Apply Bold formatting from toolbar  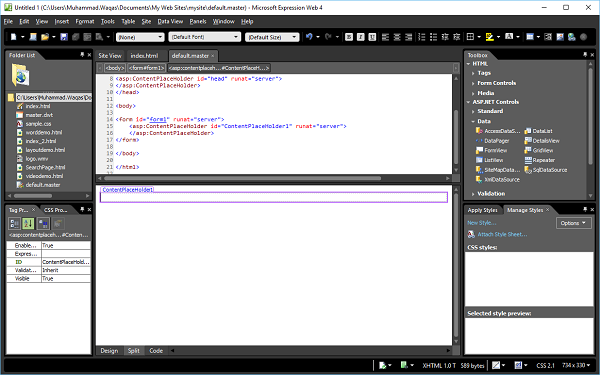point(349,37)
